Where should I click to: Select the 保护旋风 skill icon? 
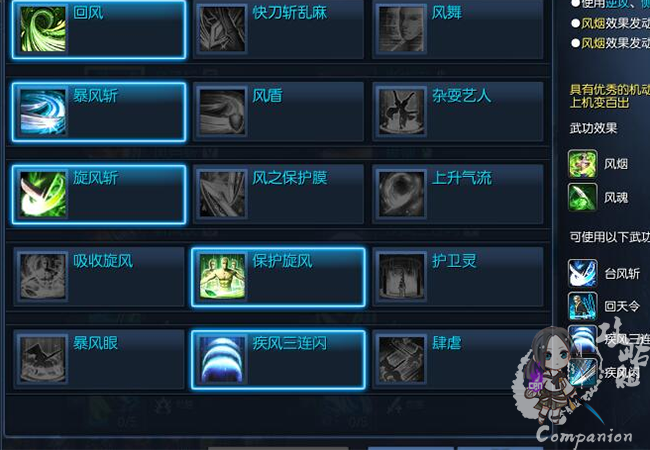pos(223,277)
